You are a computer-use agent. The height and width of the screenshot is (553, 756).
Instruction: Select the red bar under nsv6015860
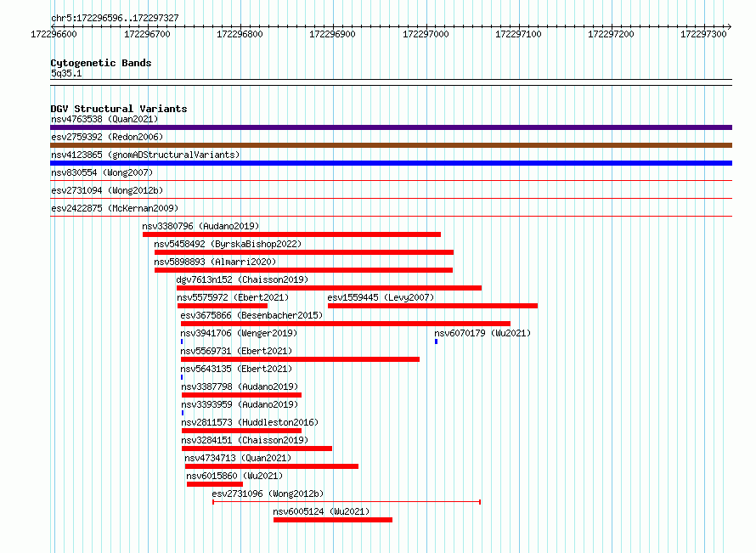[215, 484]
